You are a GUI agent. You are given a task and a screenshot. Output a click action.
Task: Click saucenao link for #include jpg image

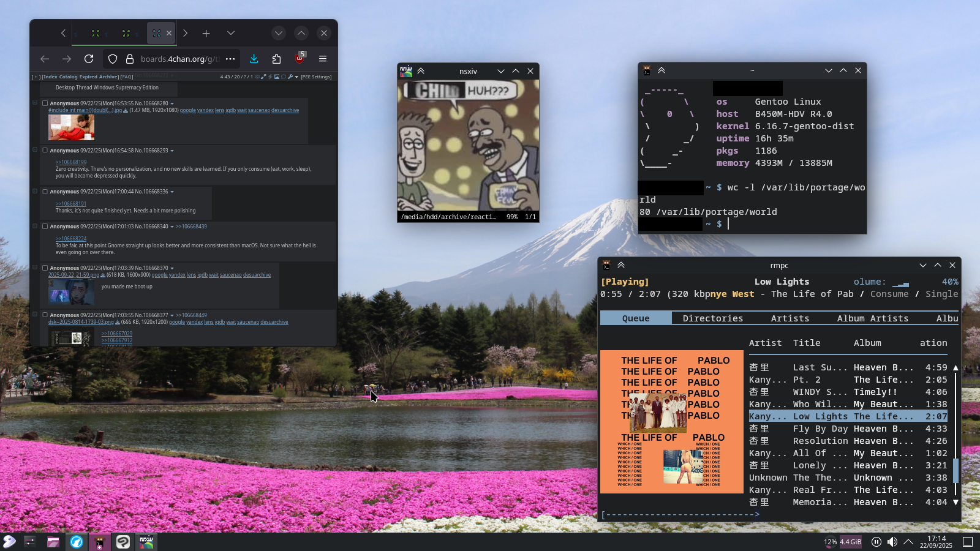point(259,111)
